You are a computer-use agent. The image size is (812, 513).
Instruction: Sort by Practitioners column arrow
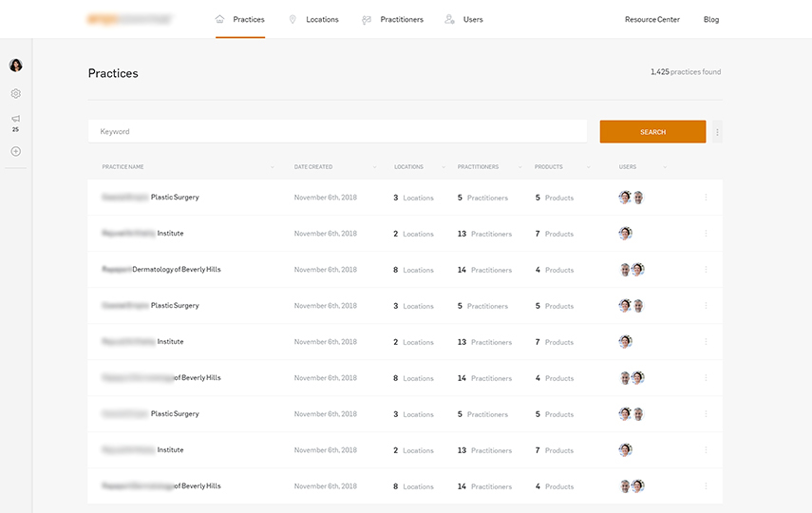click(519, 167)
